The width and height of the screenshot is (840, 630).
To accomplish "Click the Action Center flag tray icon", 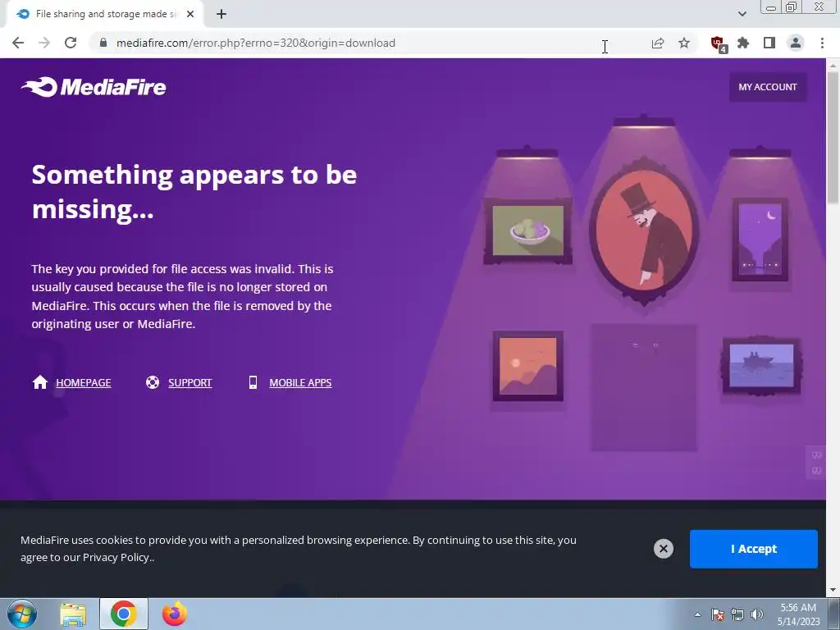I will [x=718, y=614].
